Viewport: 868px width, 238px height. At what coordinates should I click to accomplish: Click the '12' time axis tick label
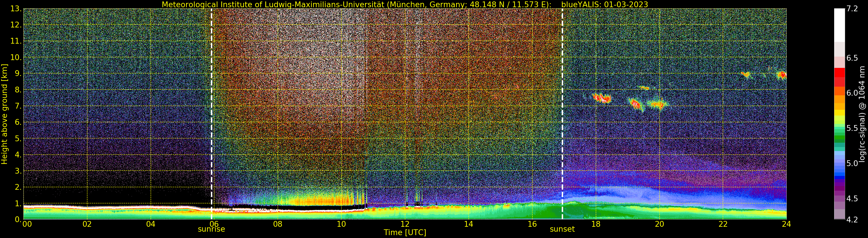(405, 224)
